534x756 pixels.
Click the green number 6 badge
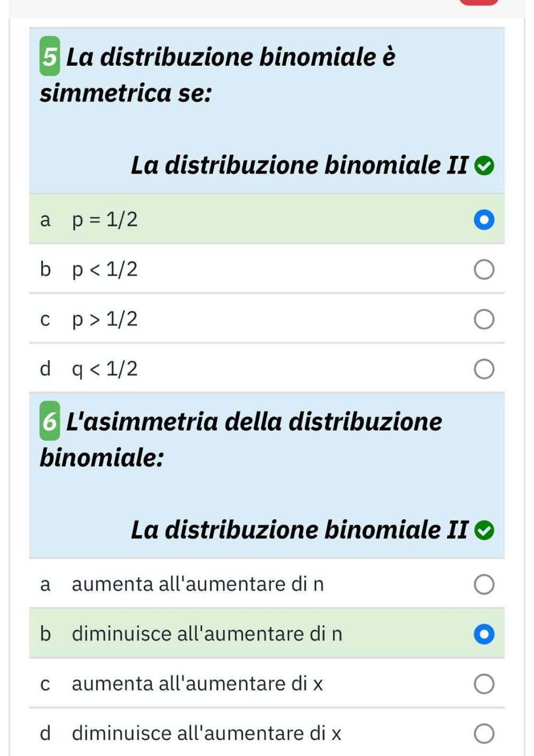[50, 421]
